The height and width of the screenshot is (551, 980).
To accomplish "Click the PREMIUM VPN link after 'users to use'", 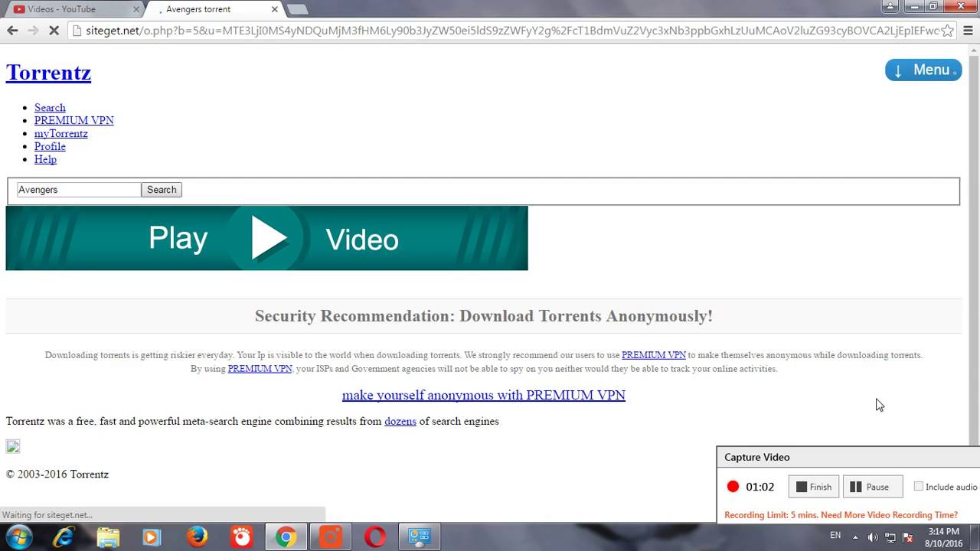I will pyautogui.click(x=653, y=355).
